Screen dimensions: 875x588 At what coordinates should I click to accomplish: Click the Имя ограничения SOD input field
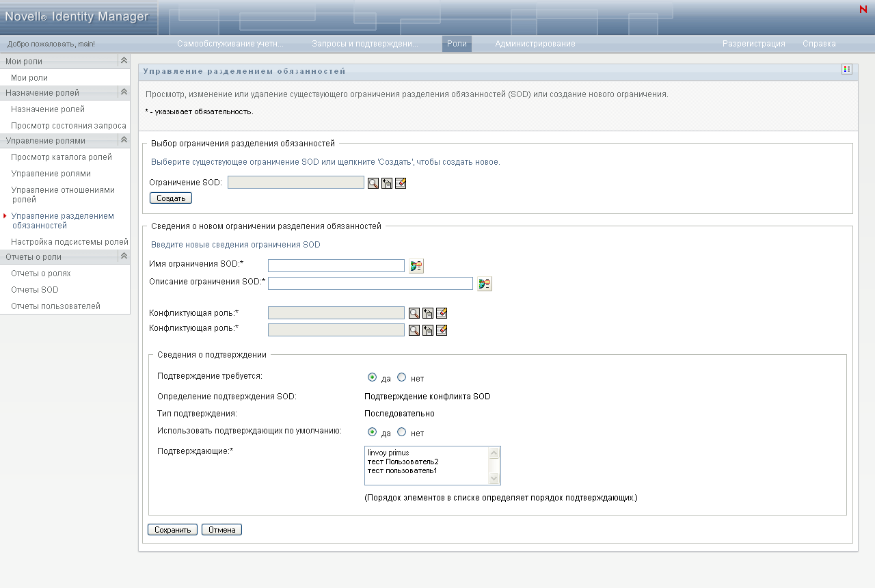[336, 266]
